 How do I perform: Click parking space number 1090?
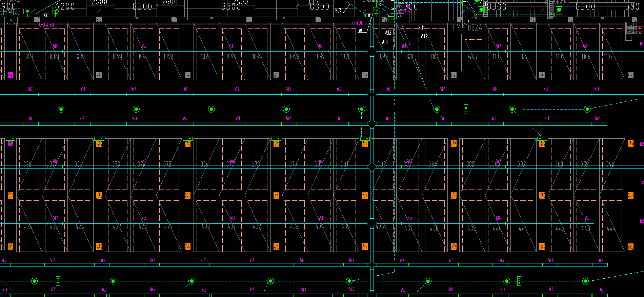[x=117, y=56]
